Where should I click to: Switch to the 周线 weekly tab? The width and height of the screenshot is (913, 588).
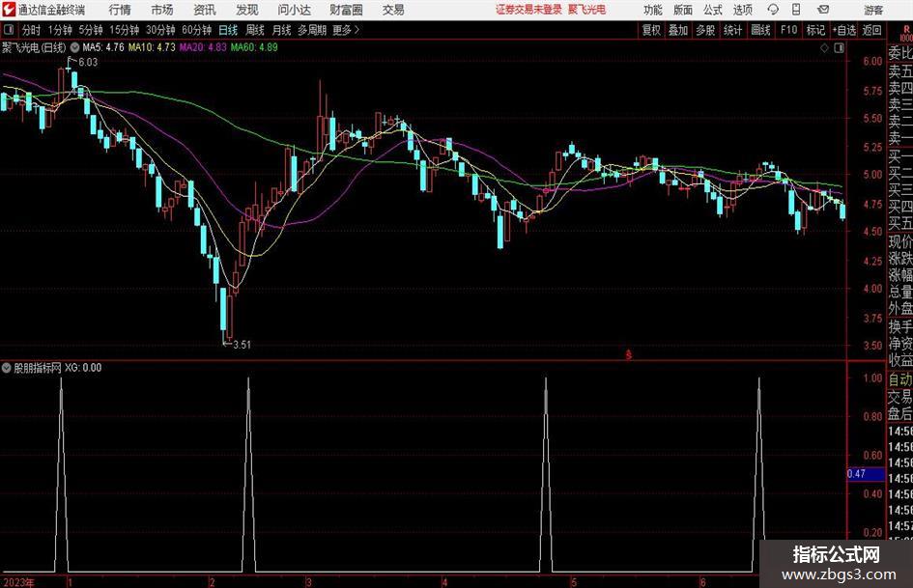point(254,30)
